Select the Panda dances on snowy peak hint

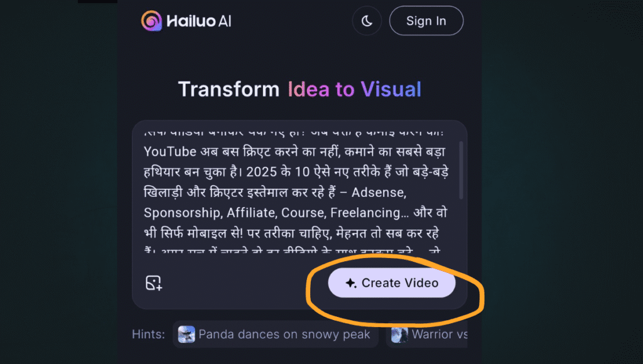tap(276, 335)
